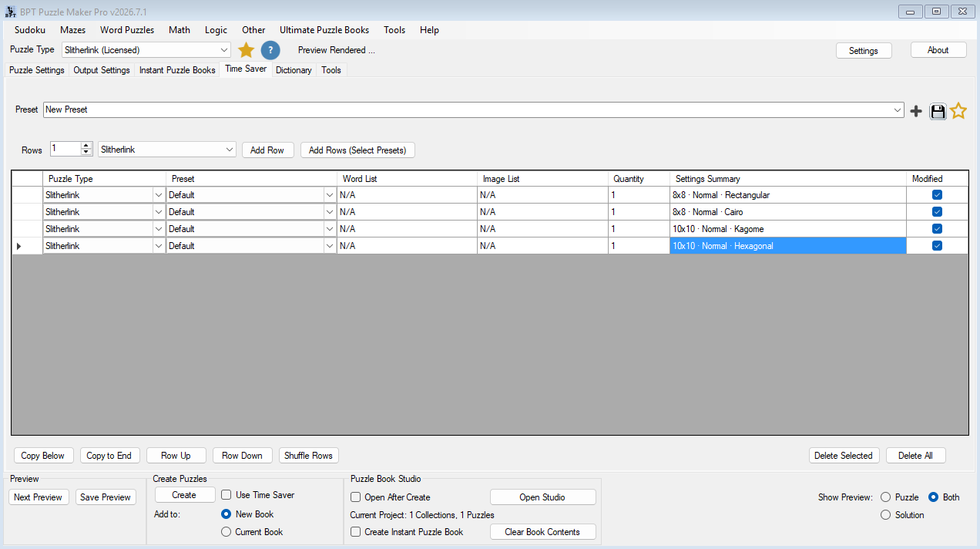Click the About button
This screenshot has width=980, height=549.
[938, 50]
